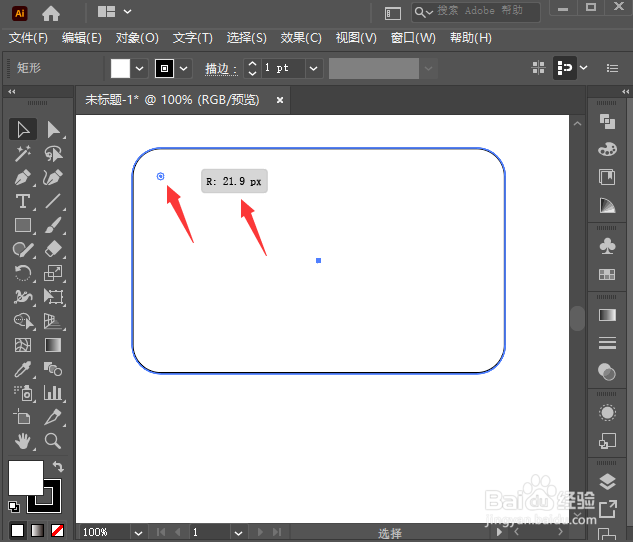Viewport: 633px width, 542px height.
Task: Open the 文字(T) menu
Action: (193, 38)
